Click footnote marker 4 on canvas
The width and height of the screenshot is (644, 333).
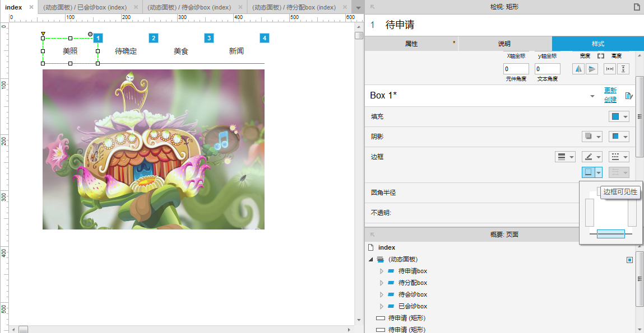tap(265, 38)
